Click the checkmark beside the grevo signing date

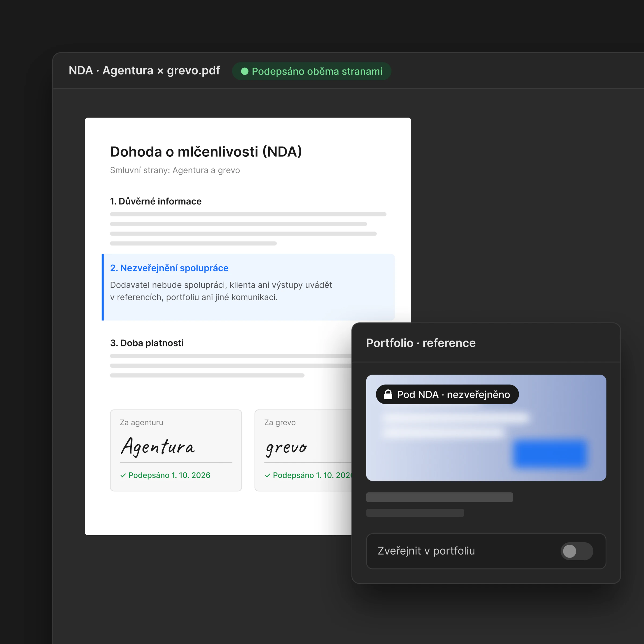[x=268, y=475]
